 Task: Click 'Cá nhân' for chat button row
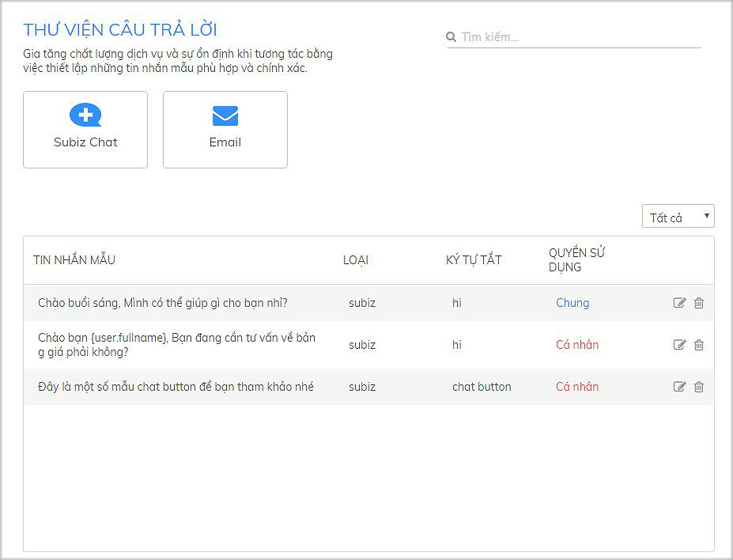[577, 387]
